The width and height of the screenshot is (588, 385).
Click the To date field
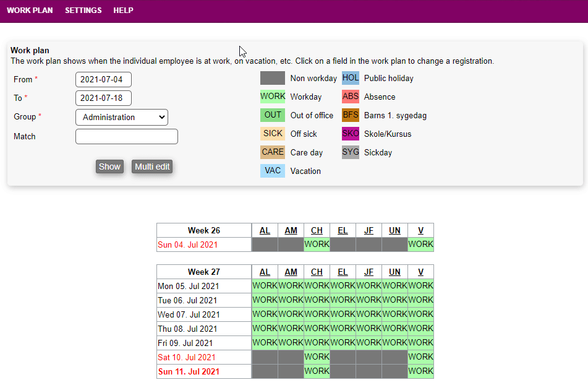103,98
